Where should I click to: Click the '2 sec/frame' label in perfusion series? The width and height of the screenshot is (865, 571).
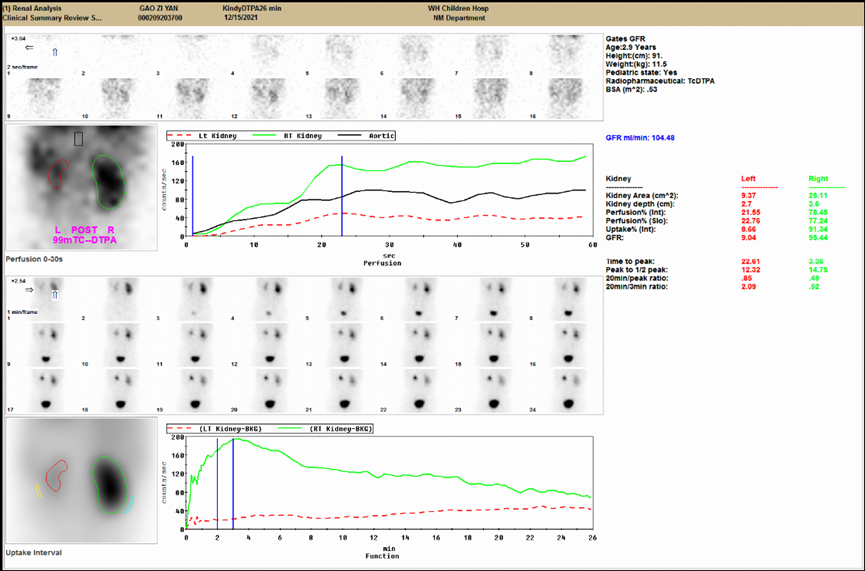[22, 67]
